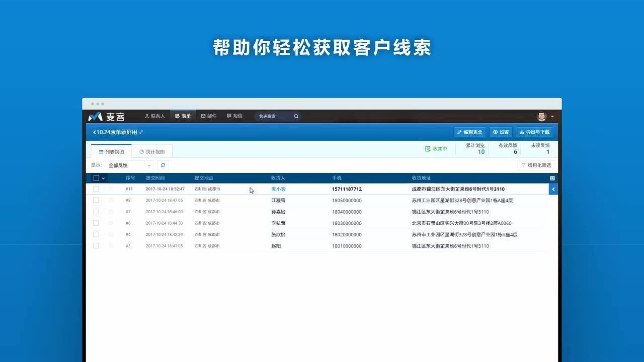Click the 导出与下载 button

pyautogui.click(x=534, y=132)
